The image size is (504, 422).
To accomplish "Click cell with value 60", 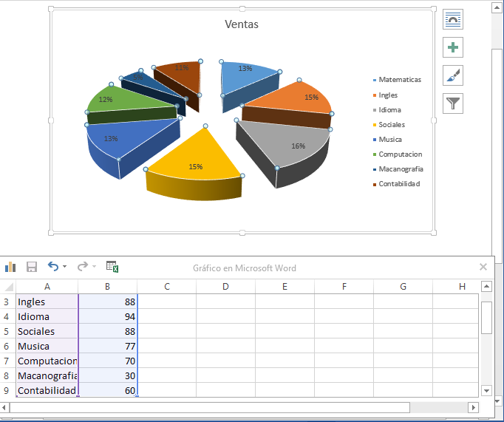I will point(108,390).
